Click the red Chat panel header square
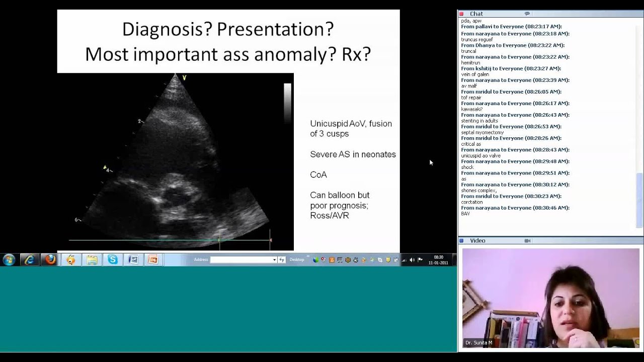644x362 pixels. (461, 14)
